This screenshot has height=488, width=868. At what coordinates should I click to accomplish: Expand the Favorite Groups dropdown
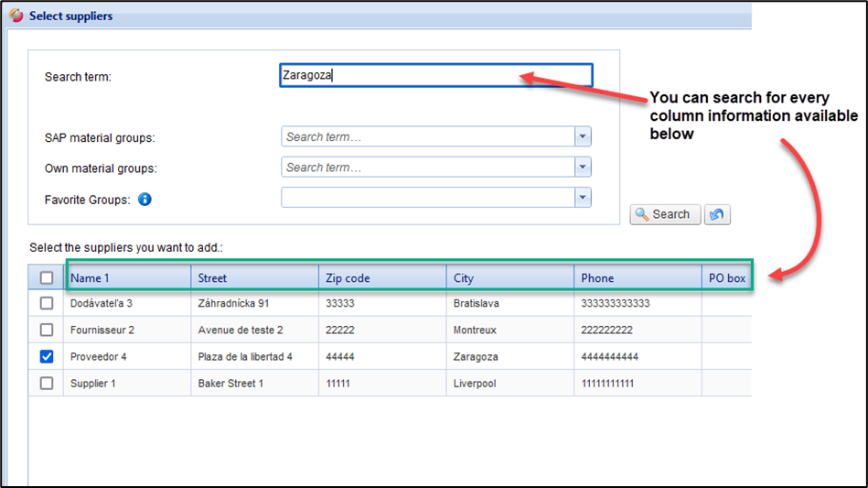point(583,198)
